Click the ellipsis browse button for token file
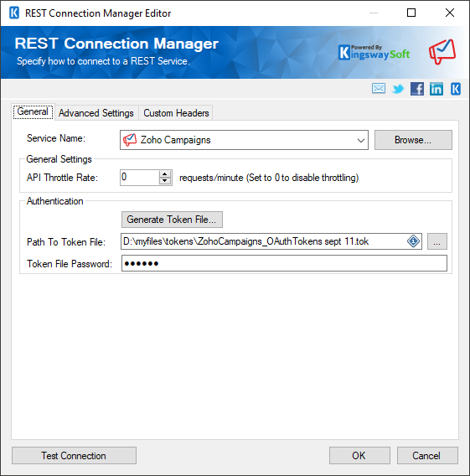This screenshot has width=470, height=476. pyautogui.click(x=437, y=241)
